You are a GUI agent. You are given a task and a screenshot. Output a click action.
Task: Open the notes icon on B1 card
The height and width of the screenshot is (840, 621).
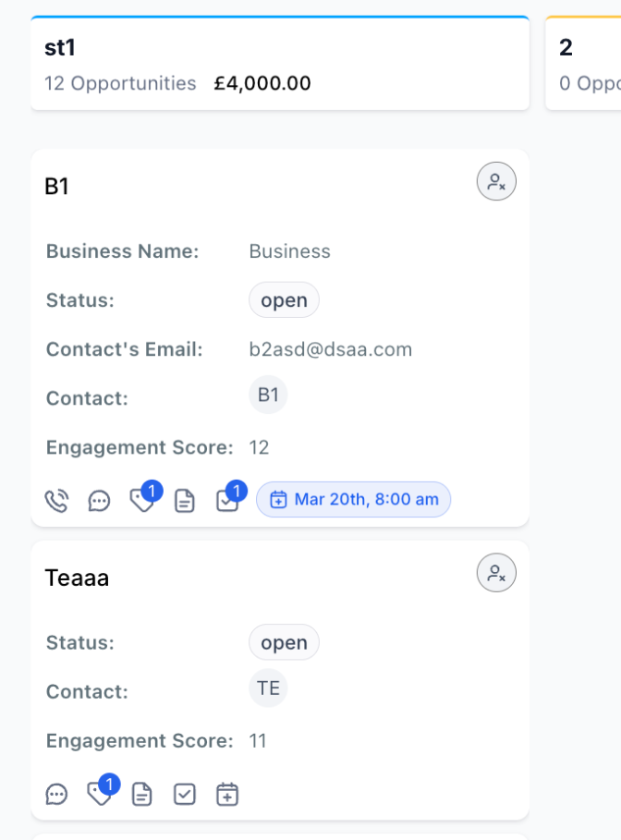coord(184,501)
